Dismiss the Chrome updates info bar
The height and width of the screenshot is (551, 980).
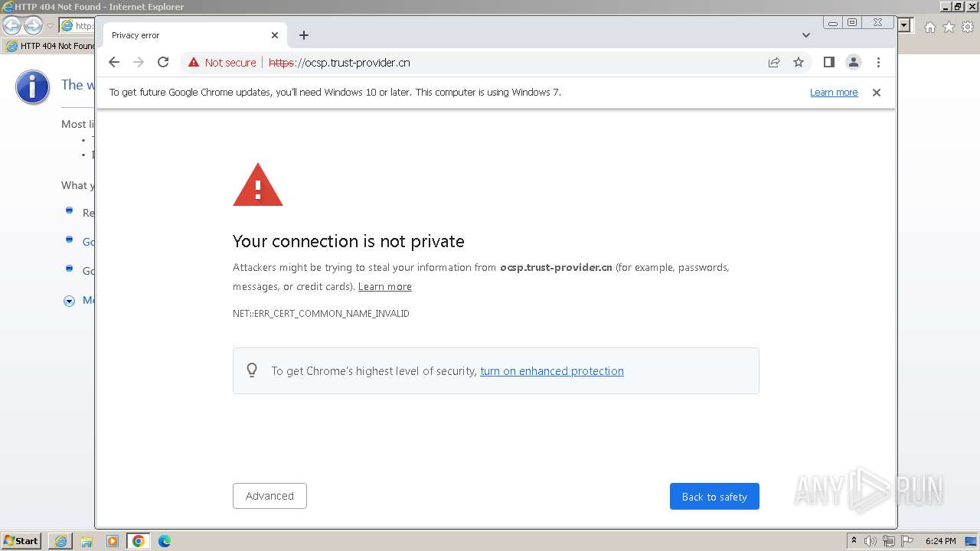(x=877, y=93)
